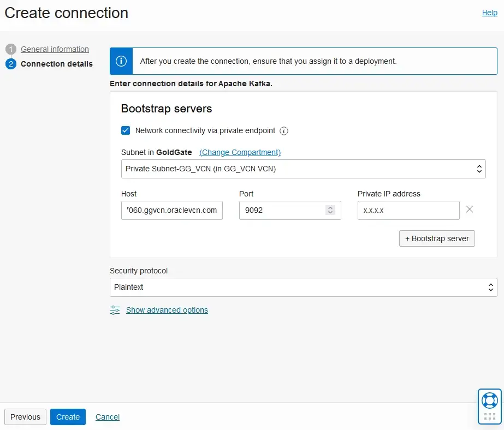Viewport: 504px width, 430px height.
Task: Click the Change Compartment link
Action: click(240, 152)
